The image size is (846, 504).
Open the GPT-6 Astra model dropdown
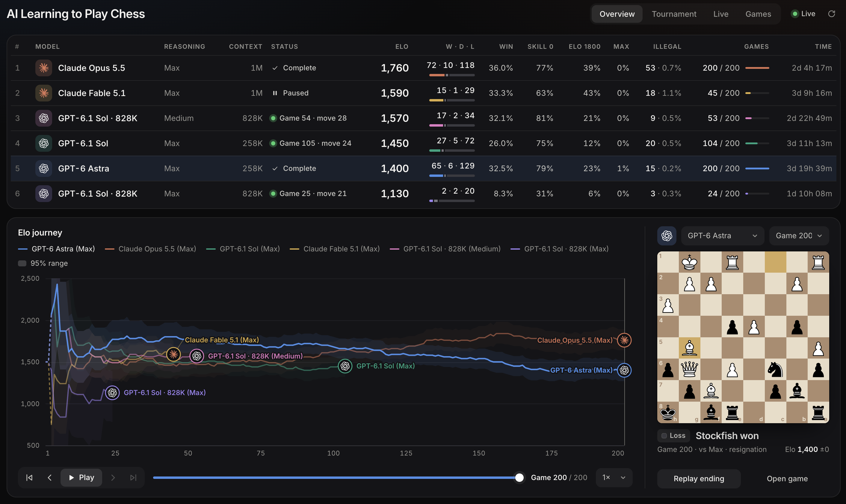722,236
